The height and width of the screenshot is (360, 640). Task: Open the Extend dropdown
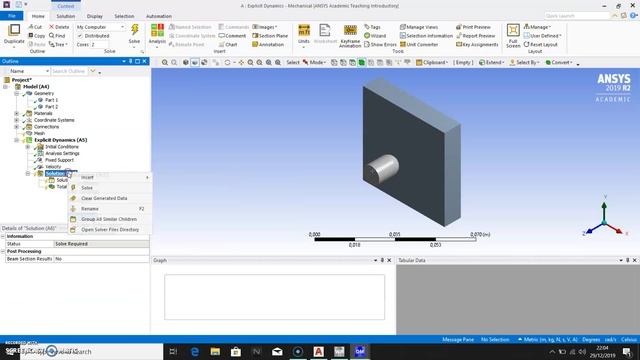(491, 62)
